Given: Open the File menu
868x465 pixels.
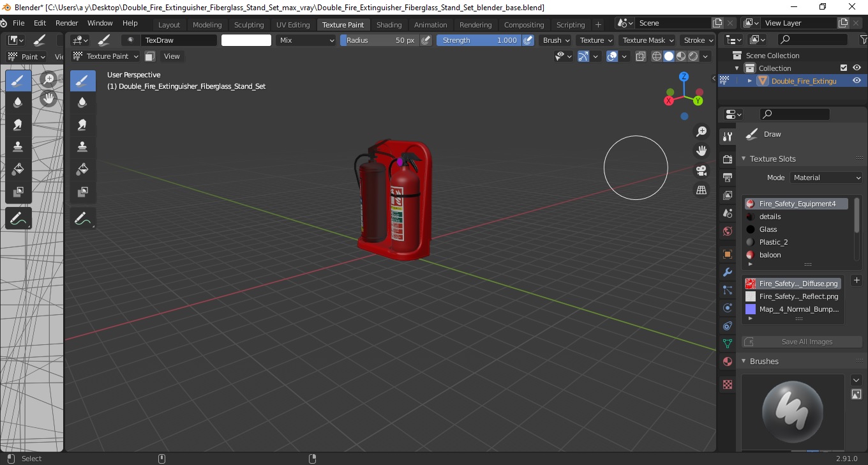Looking at the screenshot, I should click(19, 23).
